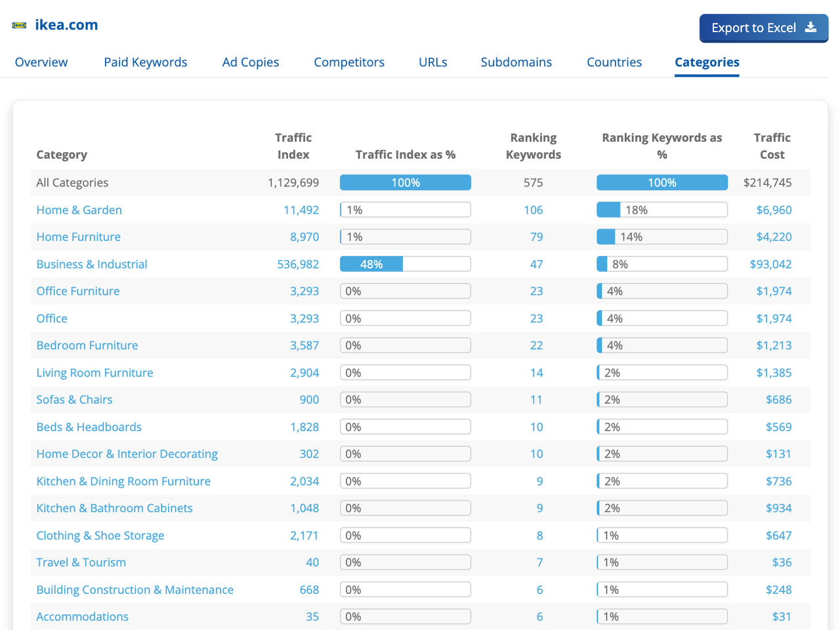
Task: Click the Traffic Index column header
Action: [293, 146]
